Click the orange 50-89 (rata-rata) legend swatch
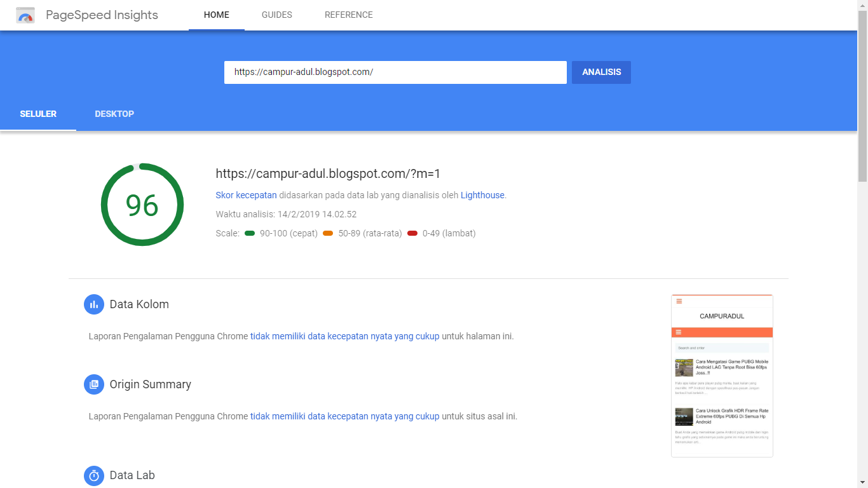Image resolution: width=868 pixels, height=488 pixels. coord(328,233)
